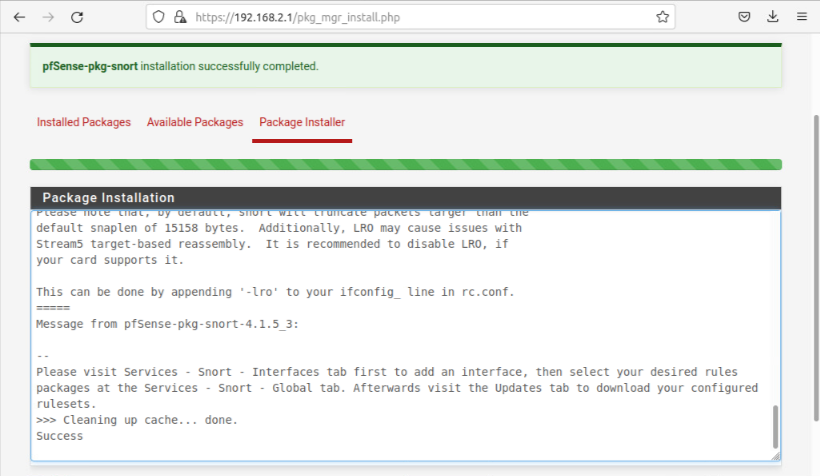The height and width of the screenshot is (476, 820).
Task: Click the connection security padlock icon
Action: click(x=180, y=17)
